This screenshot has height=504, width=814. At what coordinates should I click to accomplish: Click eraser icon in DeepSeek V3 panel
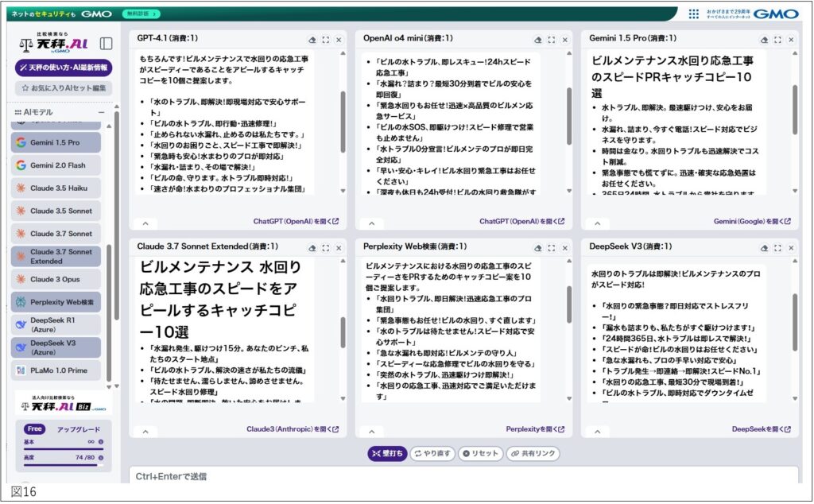[764, 246]
